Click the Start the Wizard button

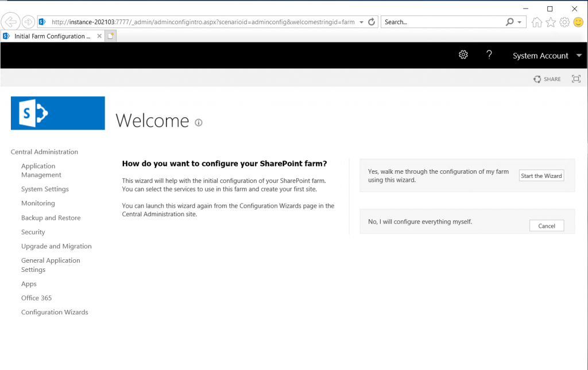tap(541, 176)
